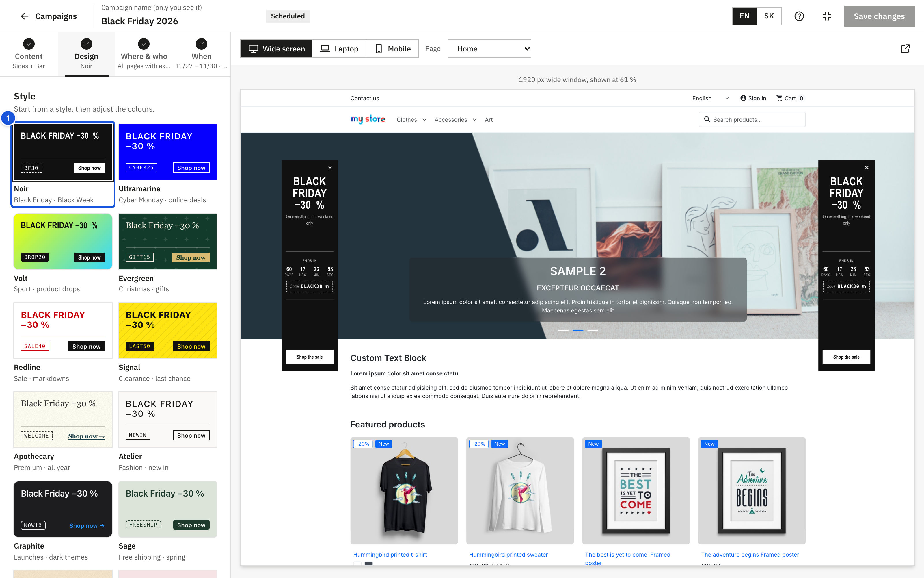Image resolution: width=924 pixels, height=578 pixels.
Task: Open the Contact us link
Action: click(365, 98)
